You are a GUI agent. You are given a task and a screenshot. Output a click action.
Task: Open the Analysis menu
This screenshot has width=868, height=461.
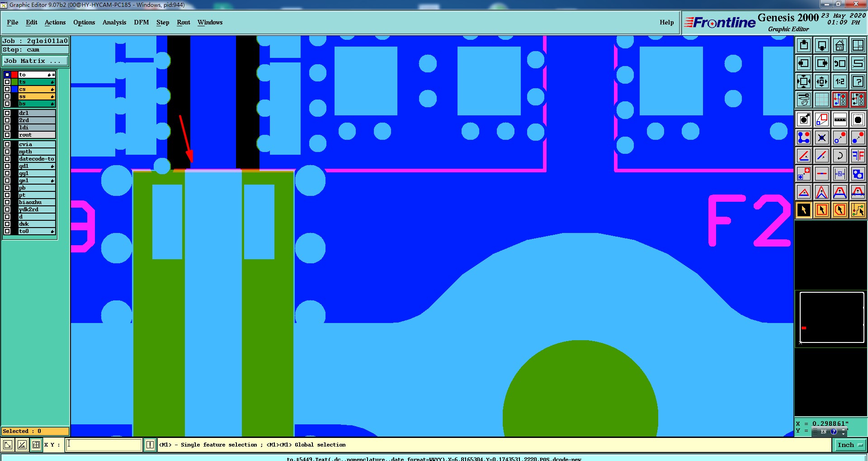[x=114, y=22]
